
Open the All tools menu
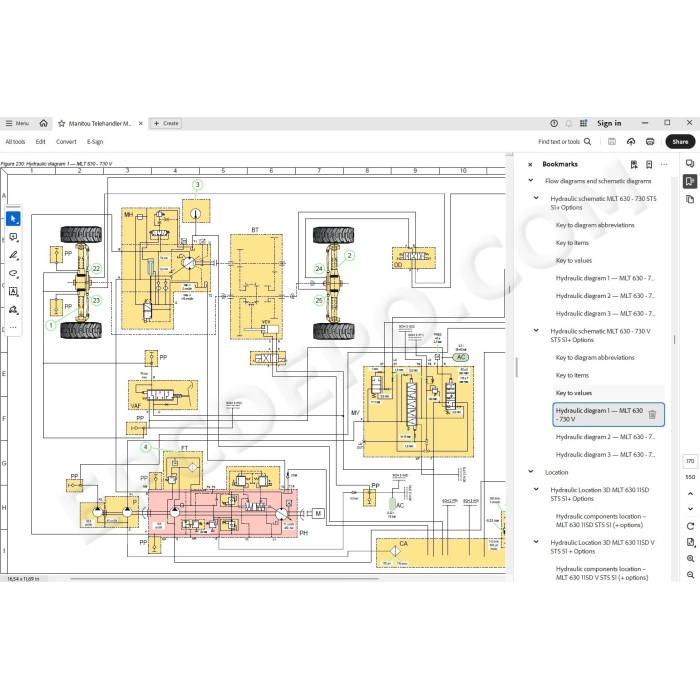point(15,142)
